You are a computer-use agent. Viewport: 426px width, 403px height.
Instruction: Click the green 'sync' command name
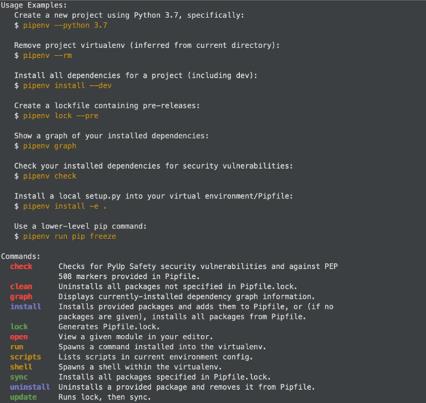coord(19,377)
